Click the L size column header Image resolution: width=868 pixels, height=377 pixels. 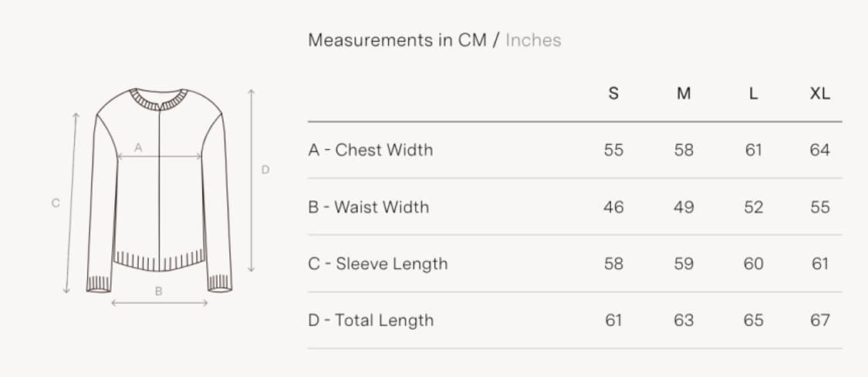(x=753, y=93)
